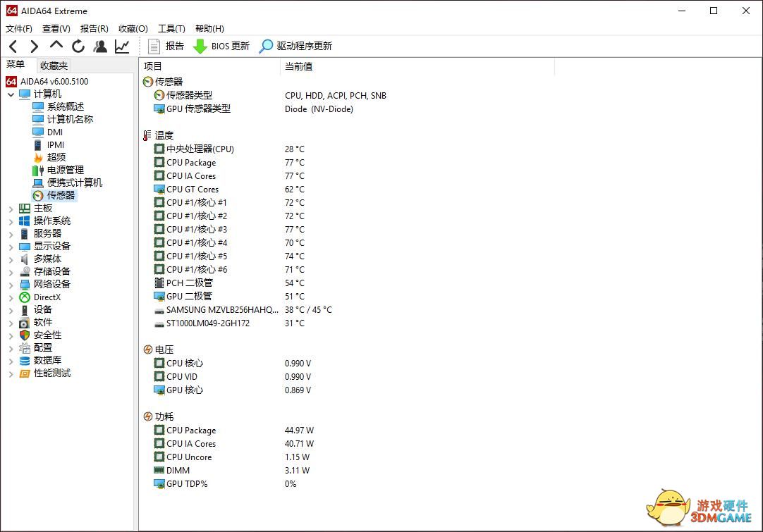This screenshot has height=532, width=763.
Task: Expand the 操作系统 tree node
Action: 11,221
